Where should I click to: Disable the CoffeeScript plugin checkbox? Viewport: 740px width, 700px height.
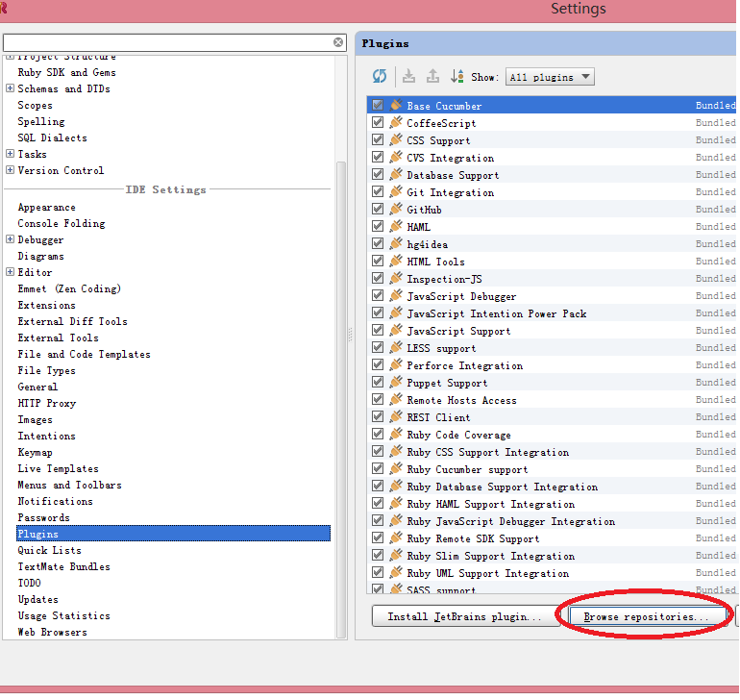378,122
